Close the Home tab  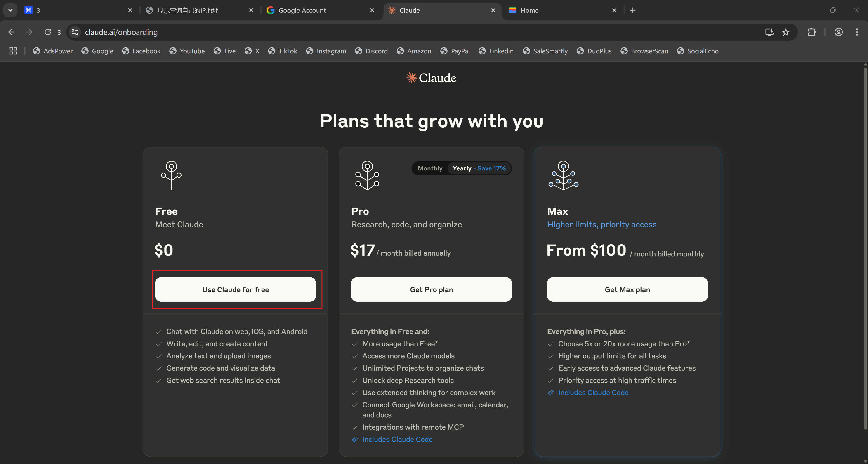(614, 10)
